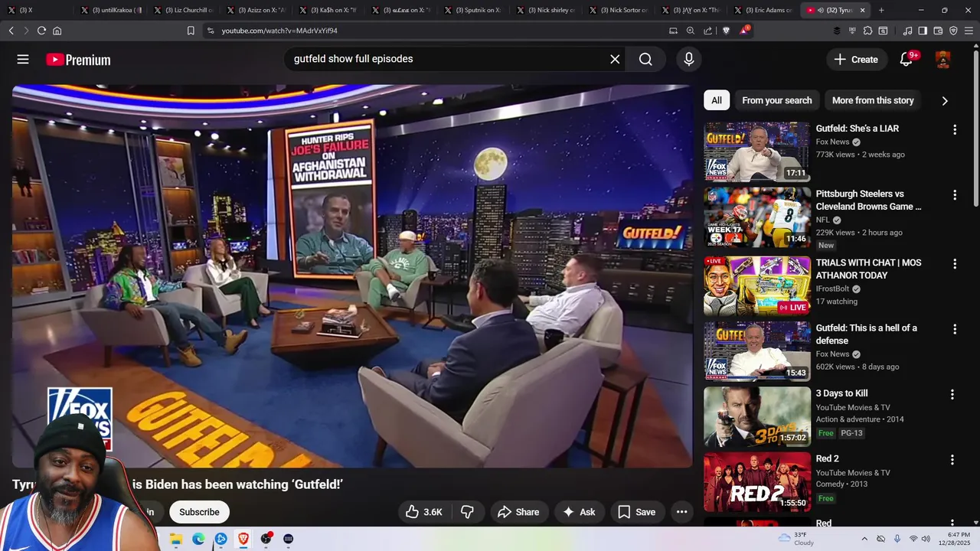Start voice search with microphone icon

(689, 60)
